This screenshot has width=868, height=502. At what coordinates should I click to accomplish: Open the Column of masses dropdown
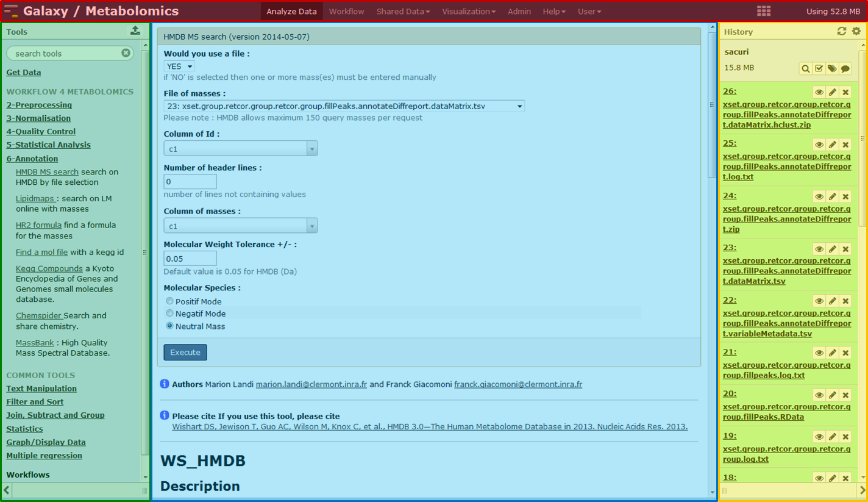pyautogui.click(x=240, y=226)
